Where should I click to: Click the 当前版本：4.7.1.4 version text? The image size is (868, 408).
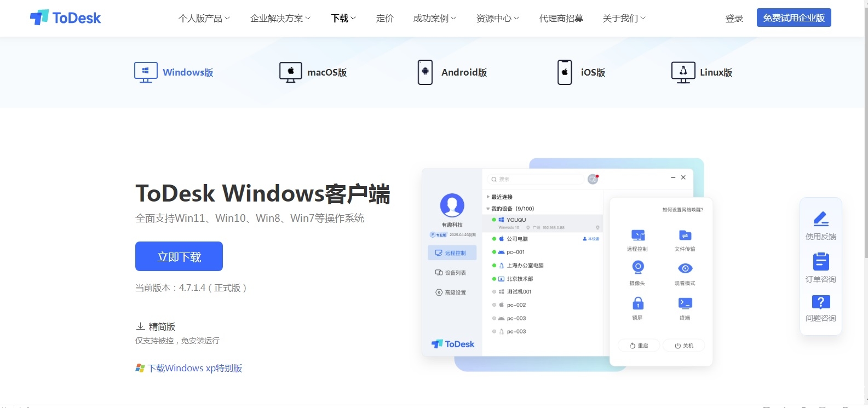point(191,288)
